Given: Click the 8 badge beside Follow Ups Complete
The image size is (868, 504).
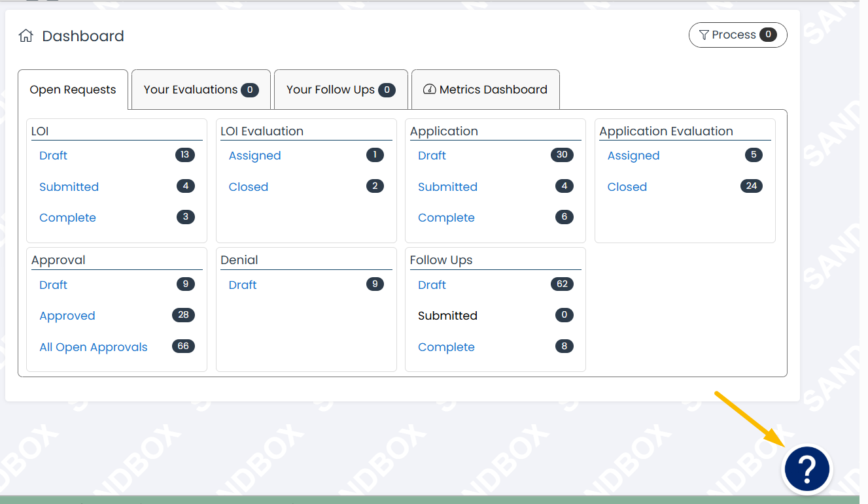Looking at the screenshot, I should (x=564, y=346).
